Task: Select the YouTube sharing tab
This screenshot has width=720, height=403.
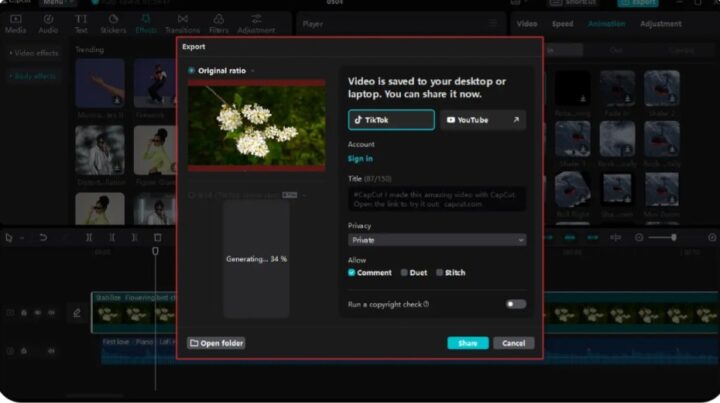Action: pos(482,120)
